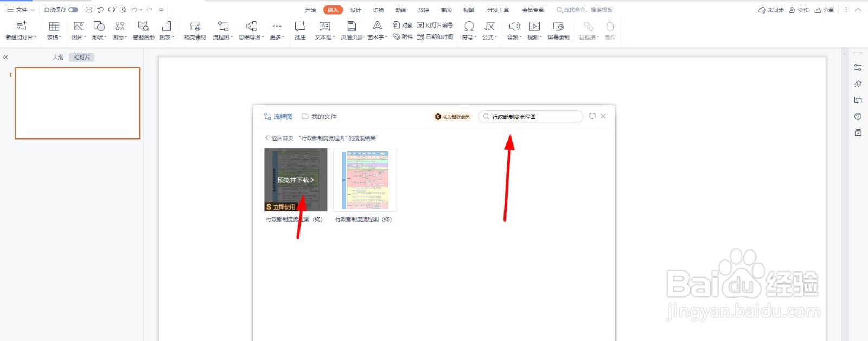
Task: Switch to the 开始 ribbon tab
Action: (x=310, y=10)
